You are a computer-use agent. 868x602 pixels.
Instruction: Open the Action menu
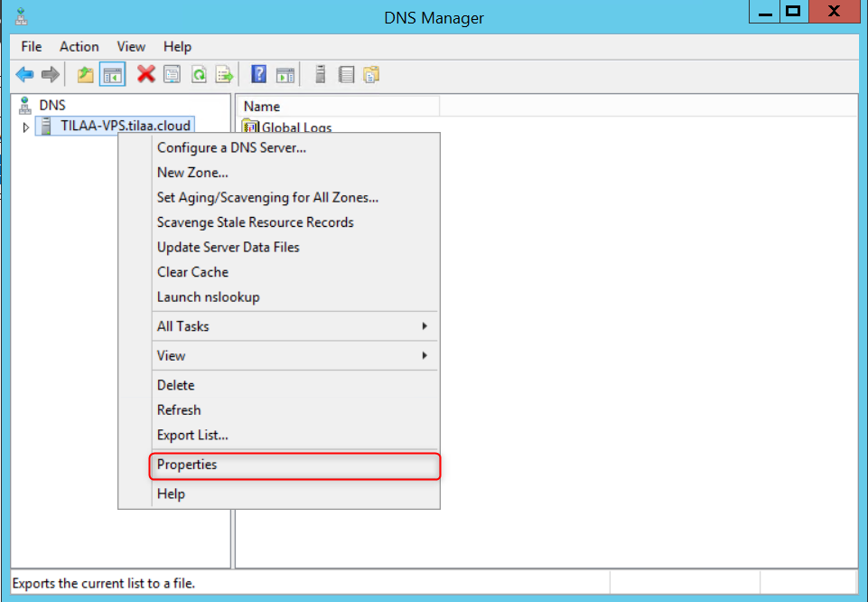(79, 46)
